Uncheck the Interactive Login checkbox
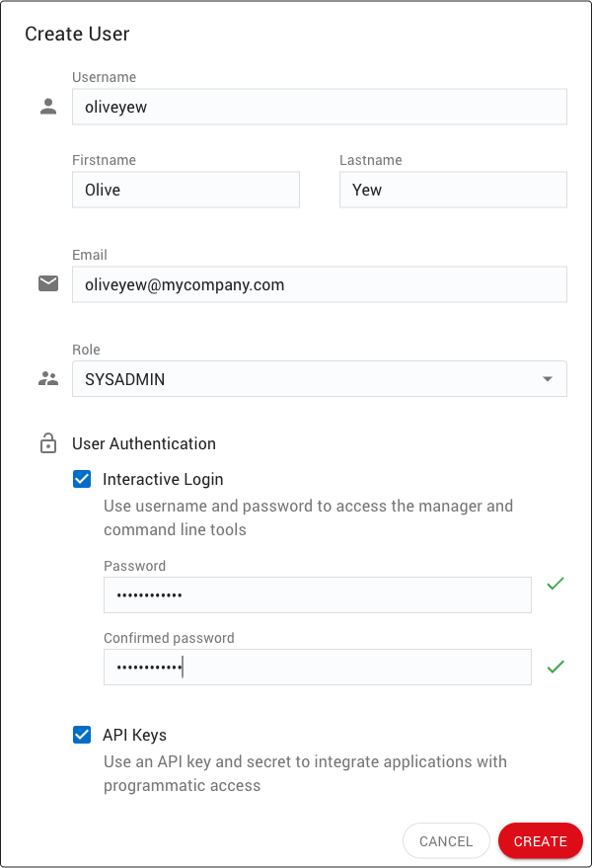This screenshot has width=593, height=868. pos(82,479)
